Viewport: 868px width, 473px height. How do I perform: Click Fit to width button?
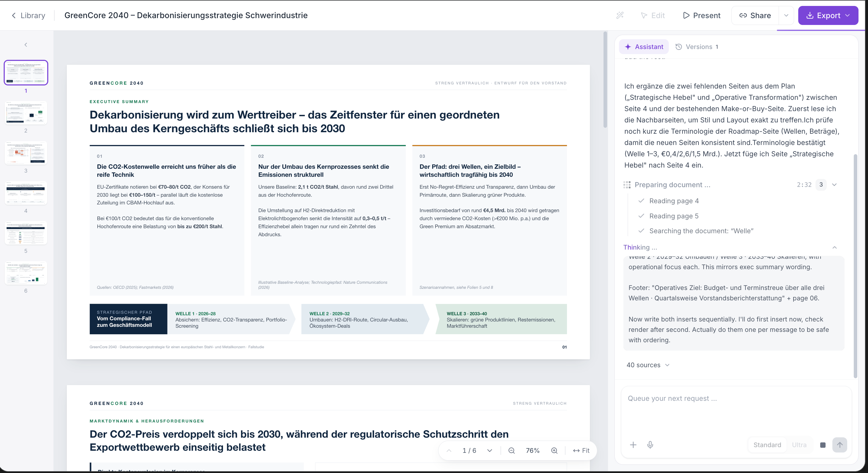[x=581, y=451]
